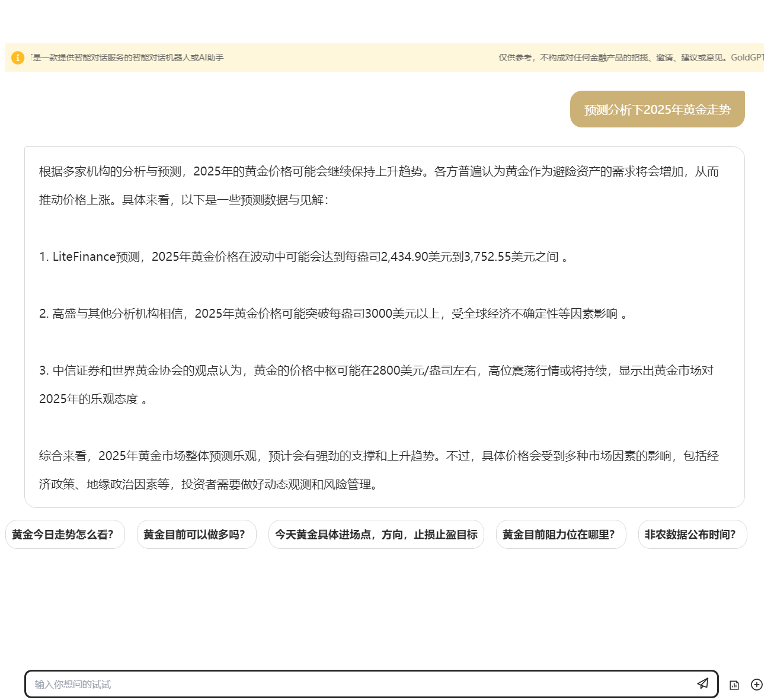The height and width of the screenshot is (700, 774).
Task: Pick the '今天黄金具体进场点' suggested question
Action: [x=376, y=535]
